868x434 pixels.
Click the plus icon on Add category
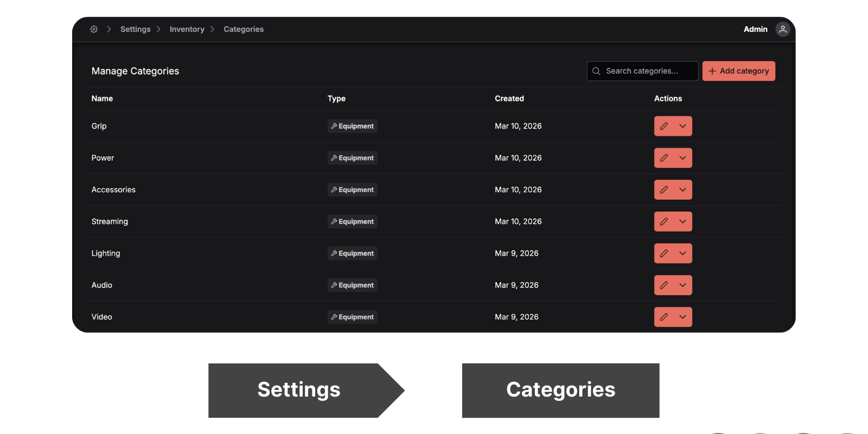[712, 71]
